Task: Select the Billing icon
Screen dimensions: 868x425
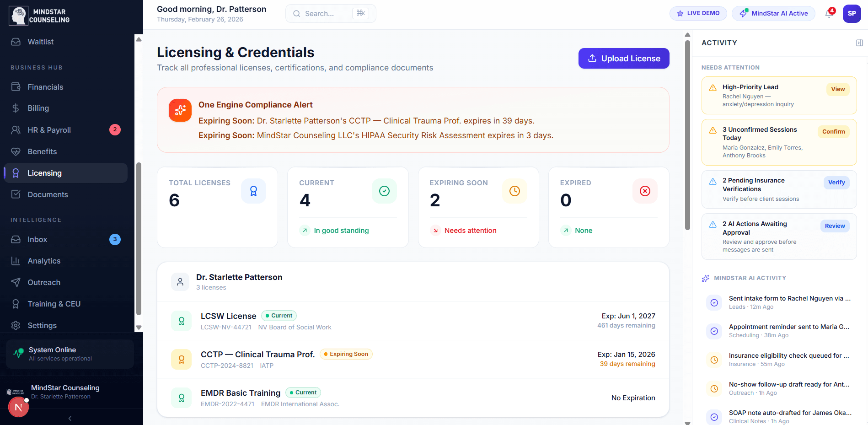Action: (x=16, y=108)
